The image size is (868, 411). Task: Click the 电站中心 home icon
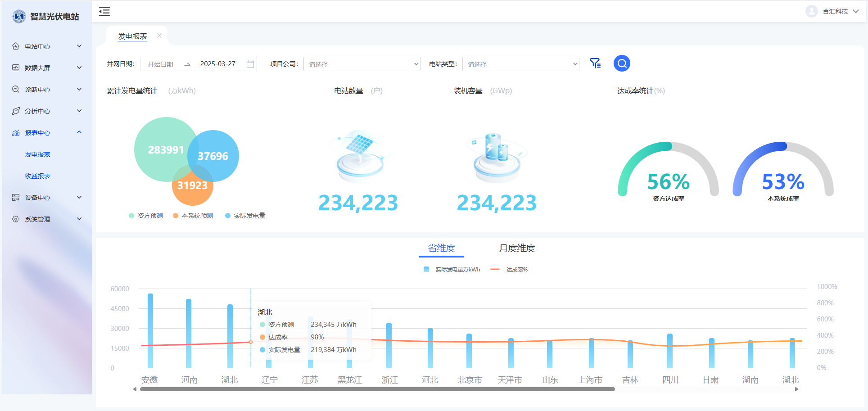point(16,46)
